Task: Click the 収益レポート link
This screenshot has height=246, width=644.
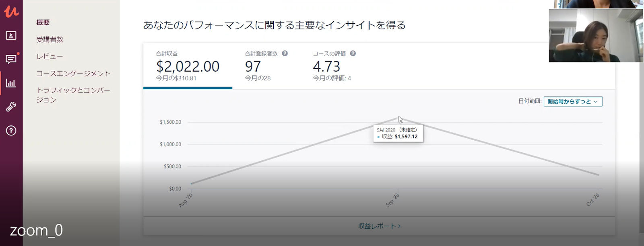Action: [x=379, y=226]
